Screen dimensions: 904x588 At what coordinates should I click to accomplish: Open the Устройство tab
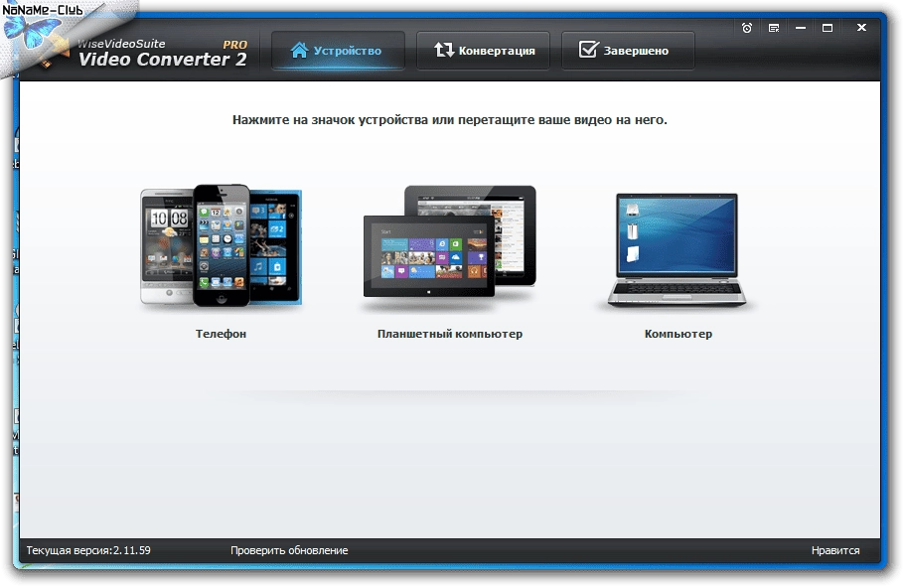[339, 51]
